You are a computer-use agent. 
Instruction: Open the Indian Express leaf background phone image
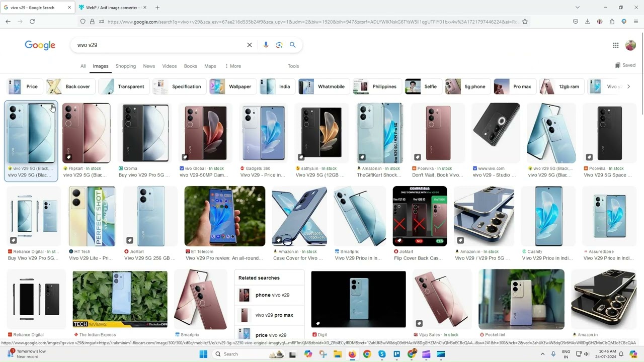coord(120,299)
